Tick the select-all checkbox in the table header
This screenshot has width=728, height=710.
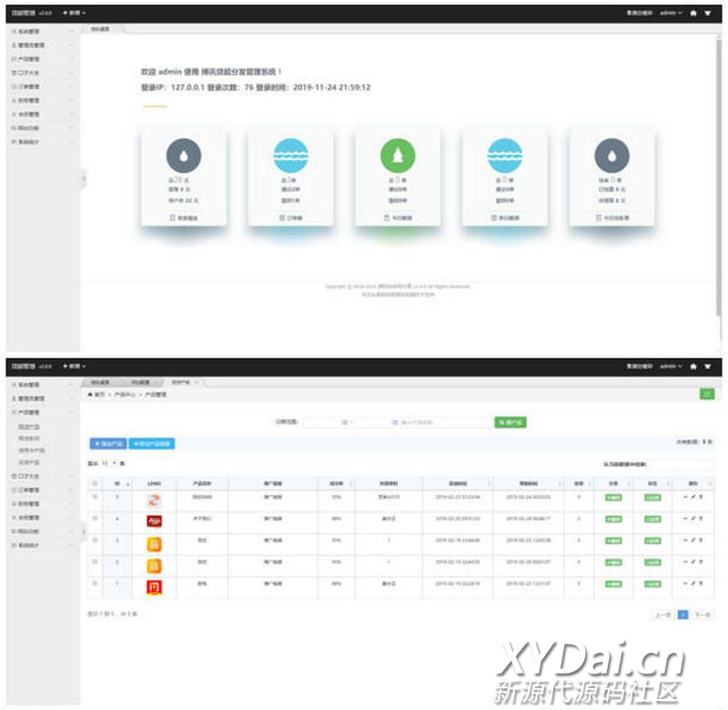point(96,483)
